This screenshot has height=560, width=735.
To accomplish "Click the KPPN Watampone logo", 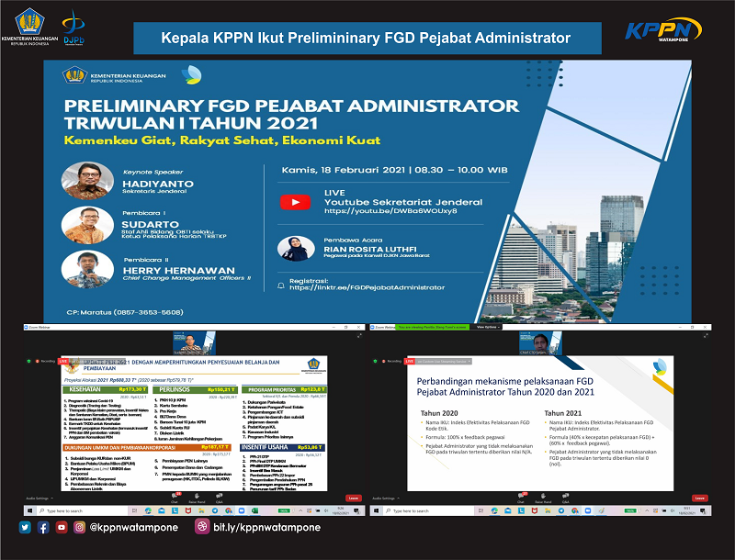I will [x=662, y=30].
